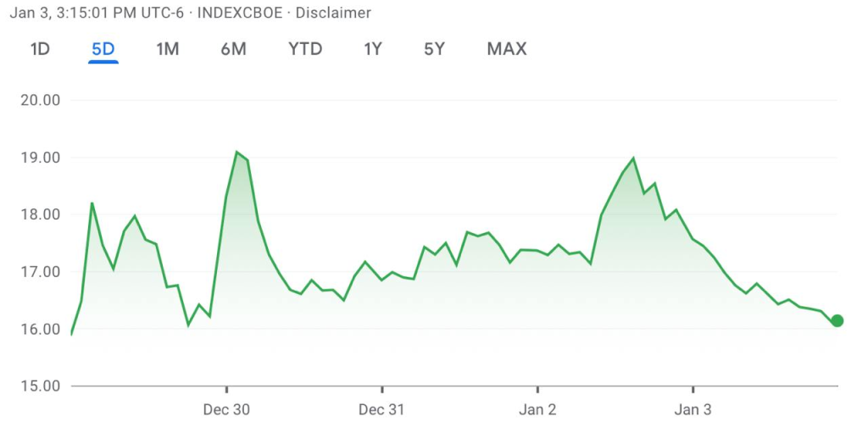868x439 pixels.
Task: Click the Dec 30 date label
Action: tap(226, 410)
